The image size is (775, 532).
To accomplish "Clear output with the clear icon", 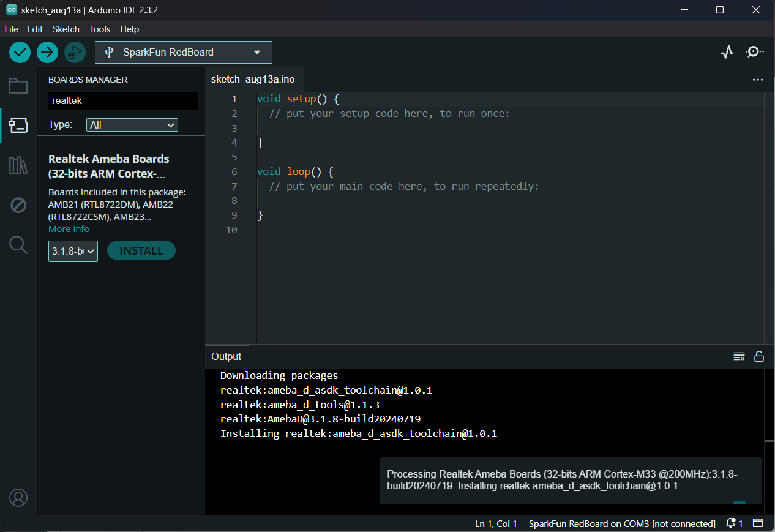I will click(x=739, y=357).
